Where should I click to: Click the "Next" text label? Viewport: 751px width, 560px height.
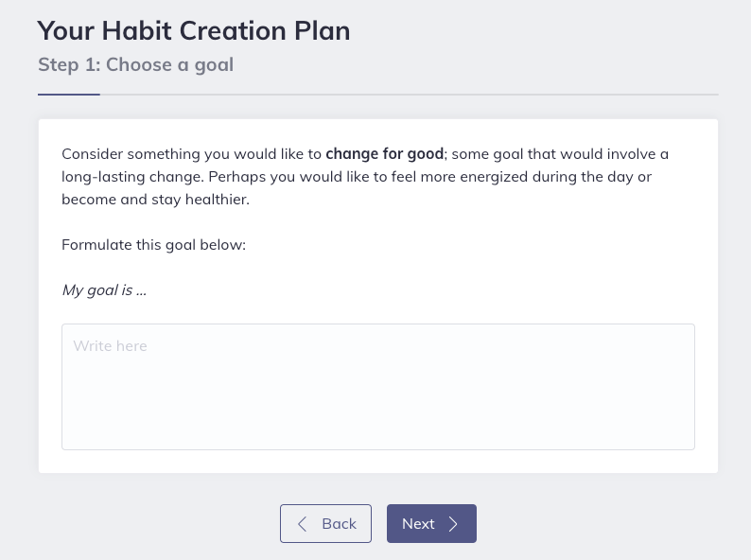(418, 524)
